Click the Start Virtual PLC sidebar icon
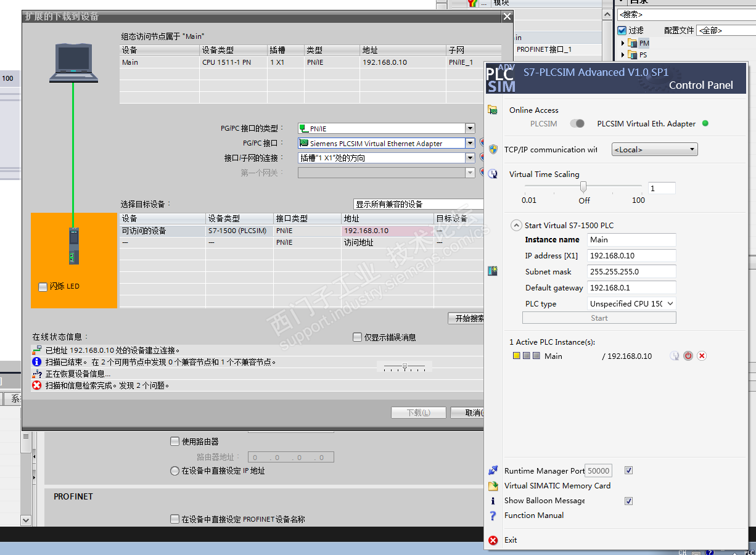The width and height of the screenshot is (756, 555). (x=492, y=271)
